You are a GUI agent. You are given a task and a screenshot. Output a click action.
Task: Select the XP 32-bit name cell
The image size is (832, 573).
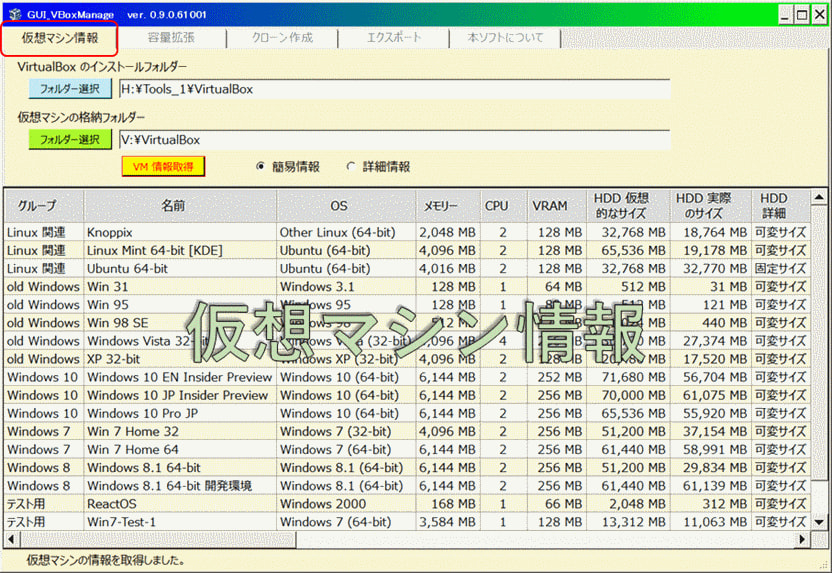tap(180, 359)
